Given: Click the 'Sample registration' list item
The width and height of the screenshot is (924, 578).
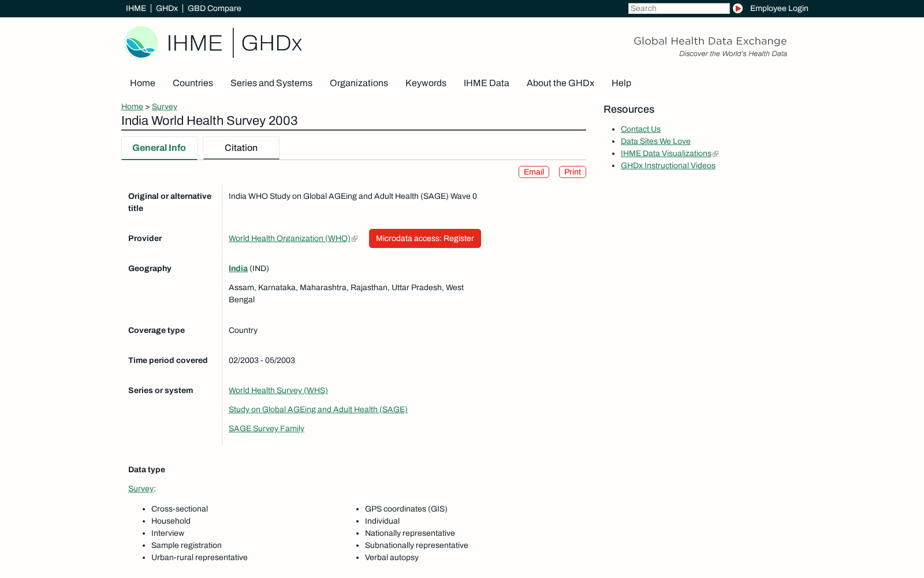Looking at the screenshot, I should pos(187,545).
